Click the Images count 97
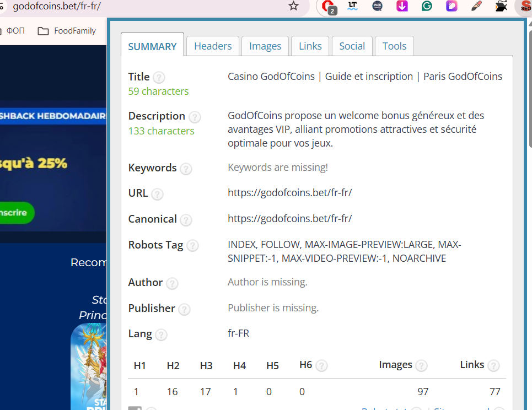Viewport: 532px width, 410px height. click(x=423, y=392)
